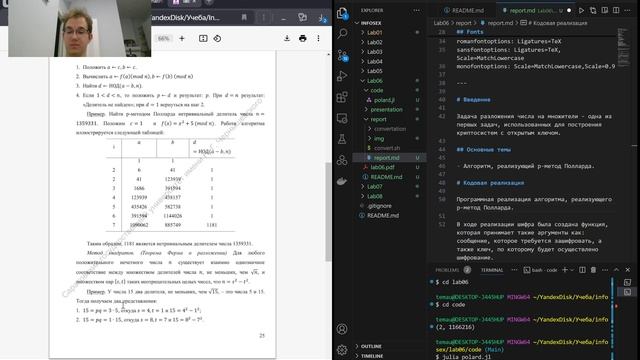Select the TERMINAL panel tab
640x360 pixels.
(492, 270)
